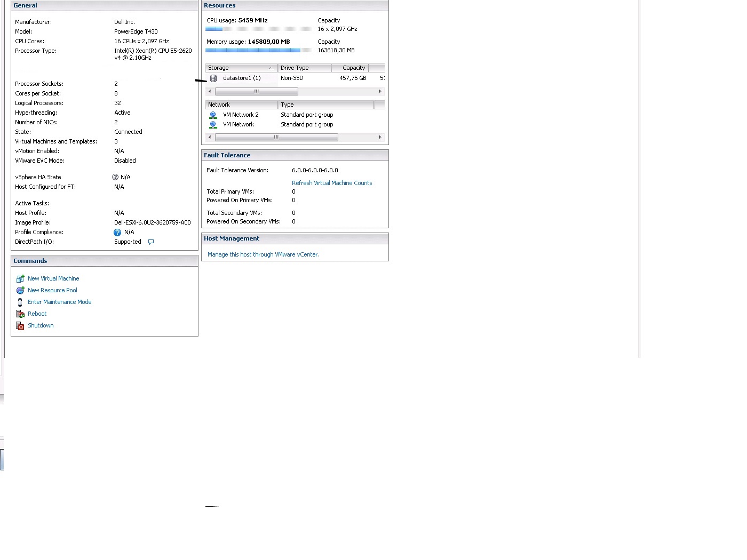Click the Intel Xeon E5-2620 processor type value
The width and height of the screenshot is (747, 560).
click(153, 54)
